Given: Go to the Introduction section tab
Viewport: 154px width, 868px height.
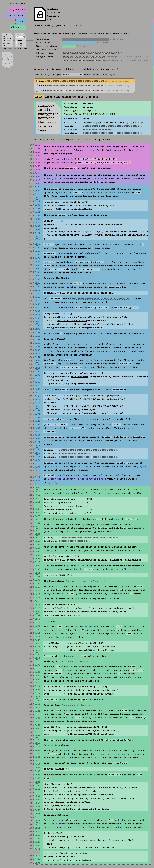Looking at the screenshot, I should tap(17, 3).
